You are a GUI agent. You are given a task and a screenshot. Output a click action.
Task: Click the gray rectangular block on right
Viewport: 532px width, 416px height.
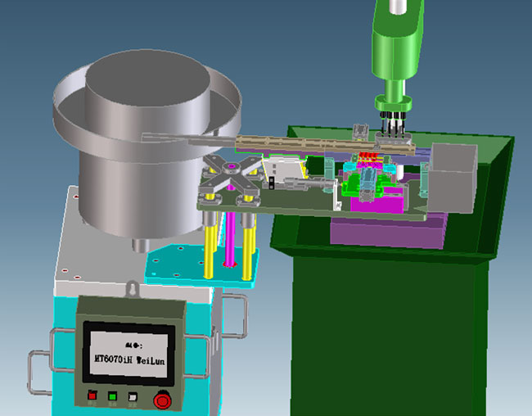(453, 179)
